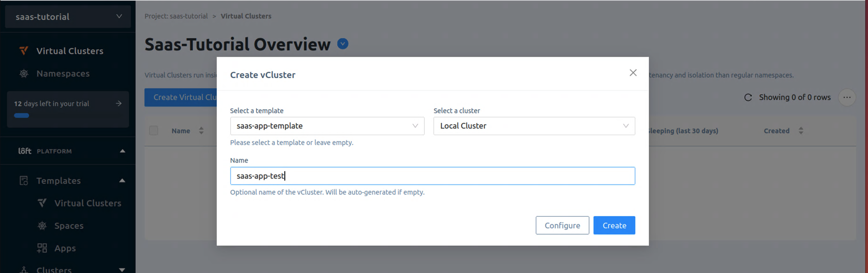Click the vCluster Name input field

coord(432,176)
